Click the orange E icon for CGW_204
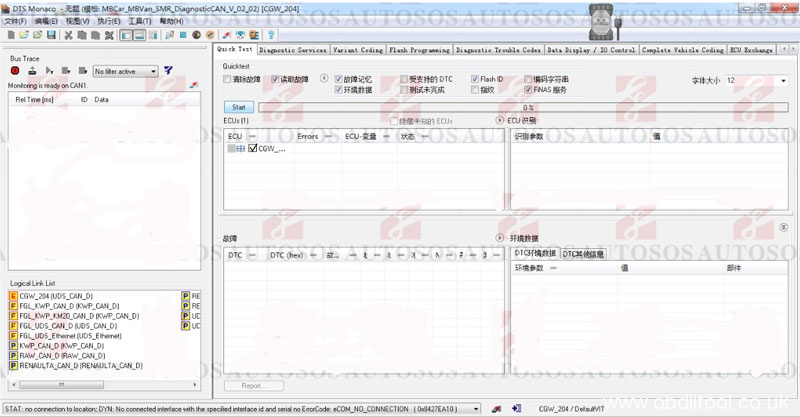The height and width of the screenshot is (417, 800). 14,296
